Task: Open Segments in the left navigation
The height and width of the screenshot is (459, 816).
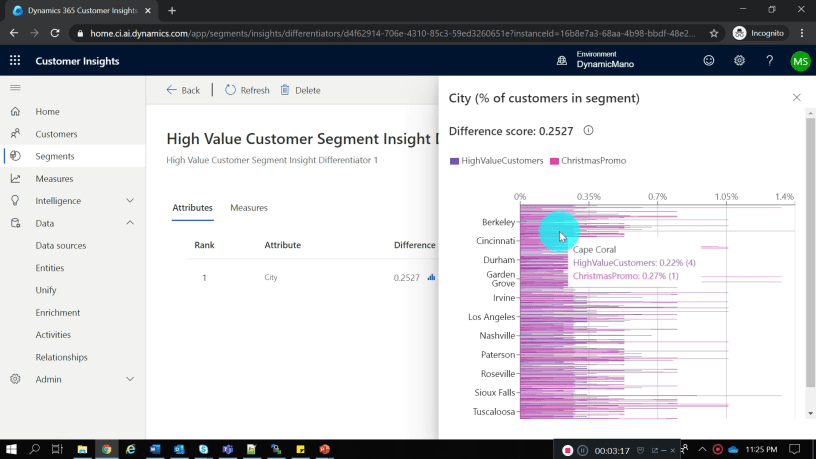Action: point(55,156)
